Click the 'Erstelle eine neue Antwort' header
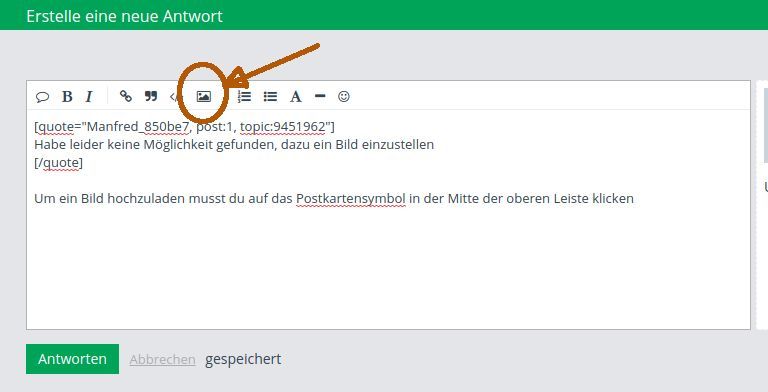The height and width of the screenshot is (392, 768). (124, 16)
